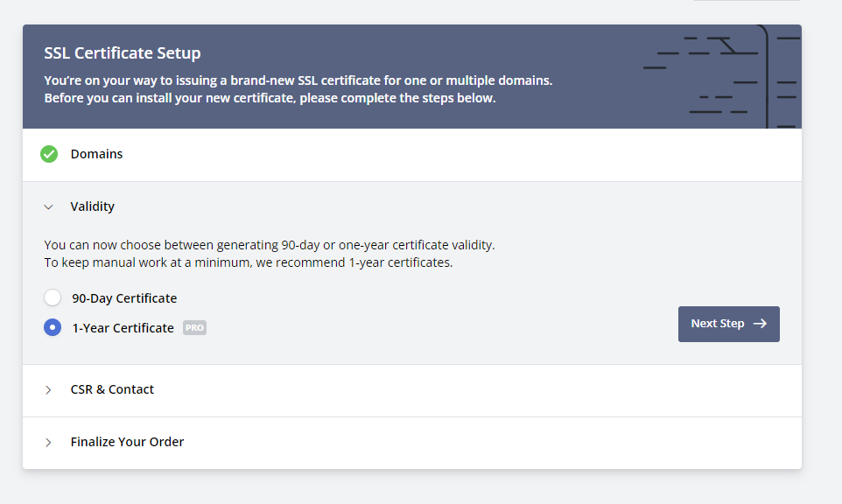Click the 90-Day Certificate label text

[x=124, y=298]
